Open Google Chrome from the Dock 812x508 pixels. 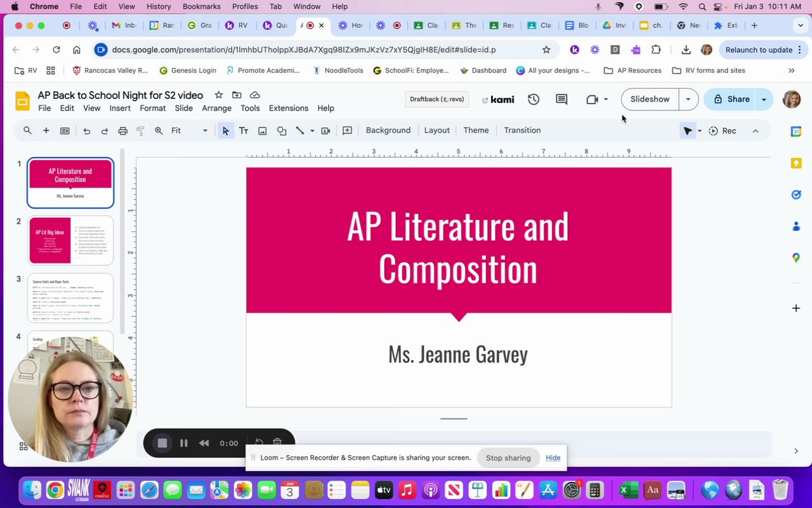(x=55, y=490)
